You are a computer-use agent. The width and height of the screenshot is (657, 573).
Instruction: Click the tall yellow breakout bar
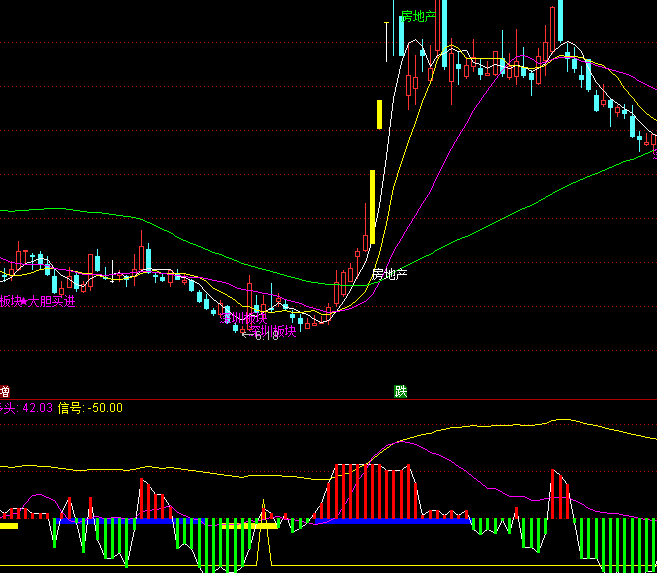[372, 206]
